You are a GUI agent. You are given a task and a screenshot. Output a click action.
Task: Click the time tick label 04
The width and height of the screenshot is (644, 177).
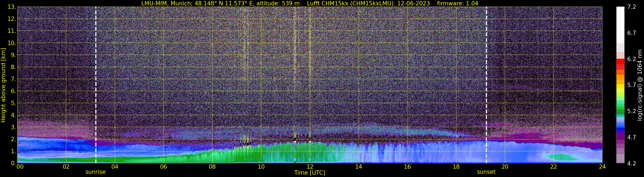(x=115, y=167)
